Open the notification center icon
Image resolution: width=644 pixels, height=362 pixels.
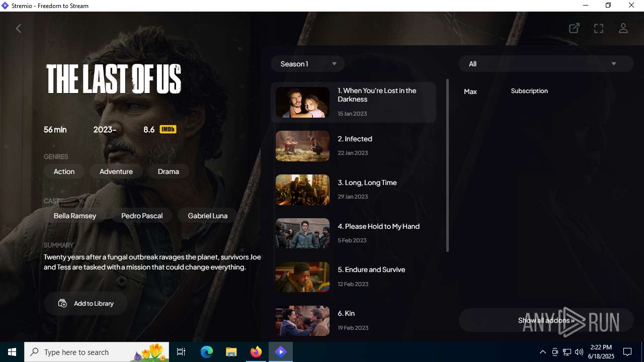(x=627, y=352)
